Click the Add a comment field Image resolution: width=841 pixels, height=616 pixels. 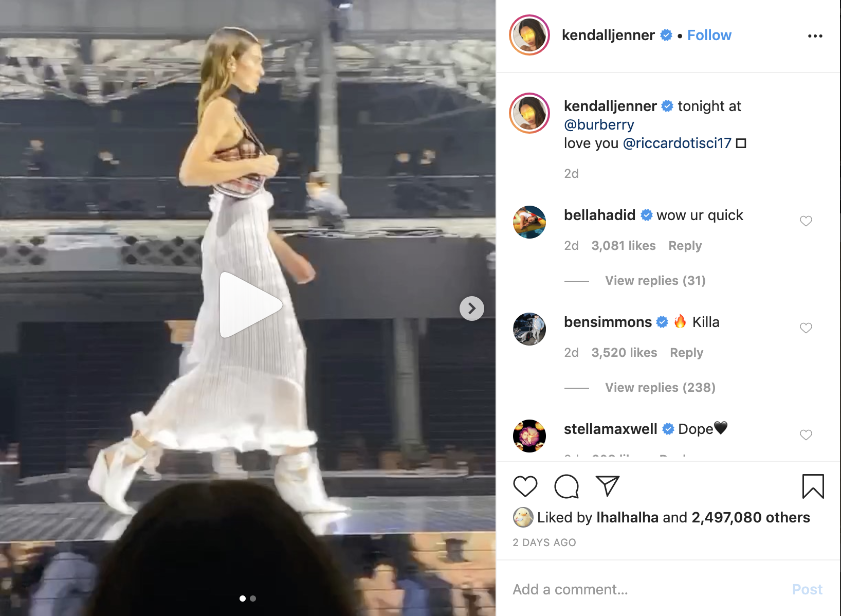[648, 589]
